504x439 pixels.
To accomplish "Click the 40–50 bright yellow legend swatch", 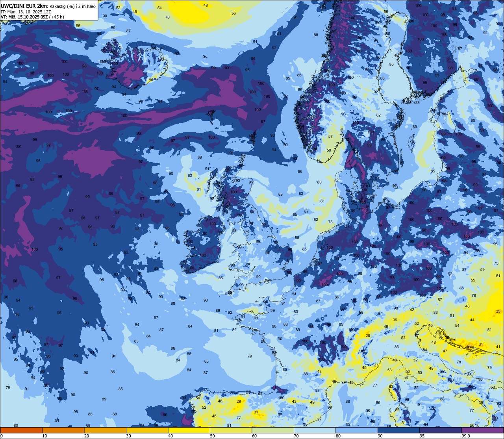I will point(189,430).
